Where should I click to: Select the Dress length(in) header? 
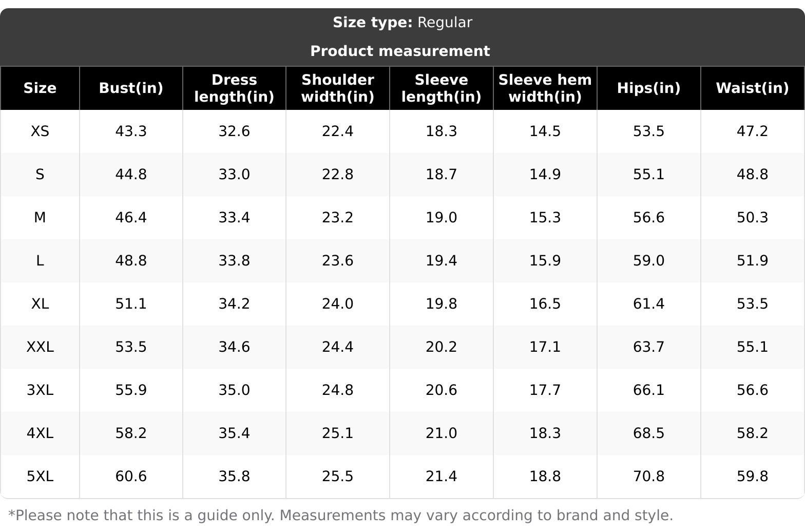coord(234,88)
